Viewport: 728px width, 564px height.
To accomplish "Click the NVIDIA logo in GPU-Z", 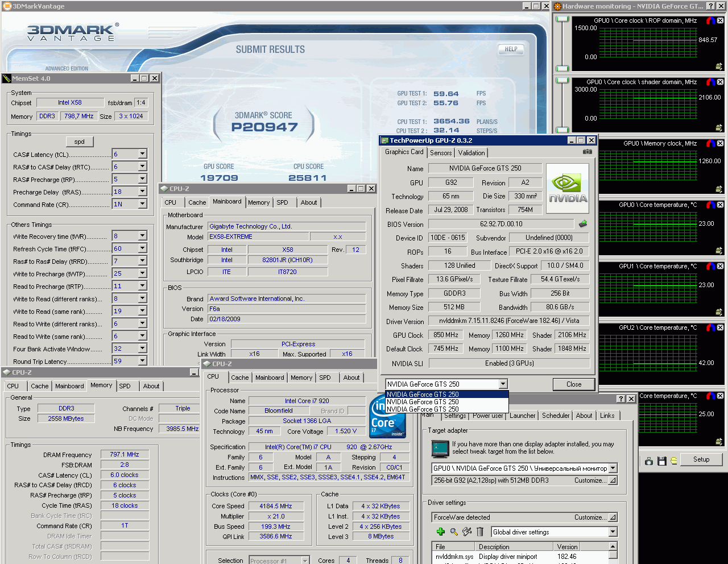I will point(568,188).
